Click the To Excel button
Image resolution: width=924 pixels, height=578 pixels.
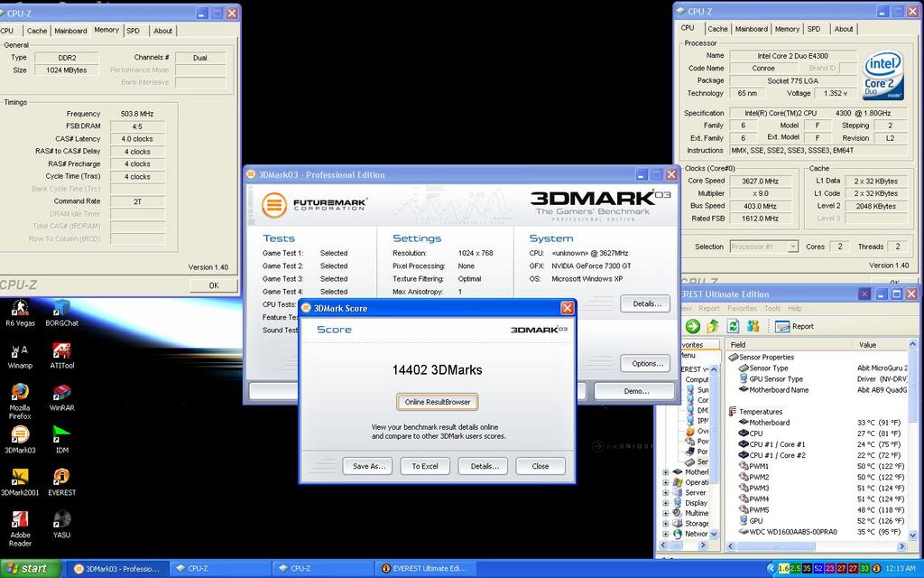pos(425,466)
